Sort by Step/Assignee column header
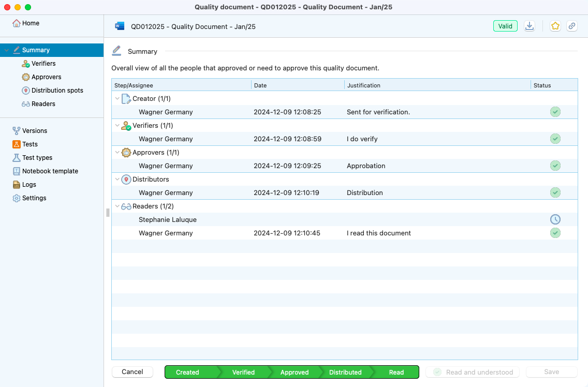Image resolution: width=588 pixels, height=387 pixels. [x=182, y=85]
